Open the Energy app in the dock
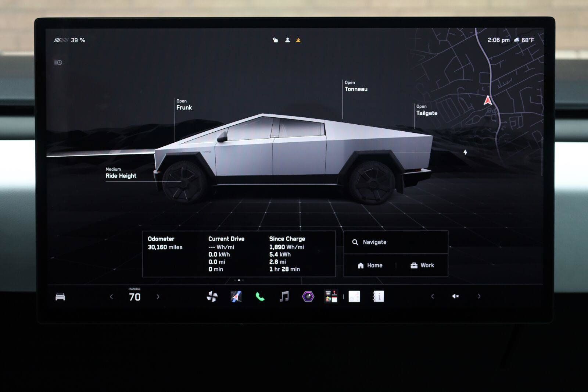Viewport: 588px width, 392px height. [x=354, y=296]
